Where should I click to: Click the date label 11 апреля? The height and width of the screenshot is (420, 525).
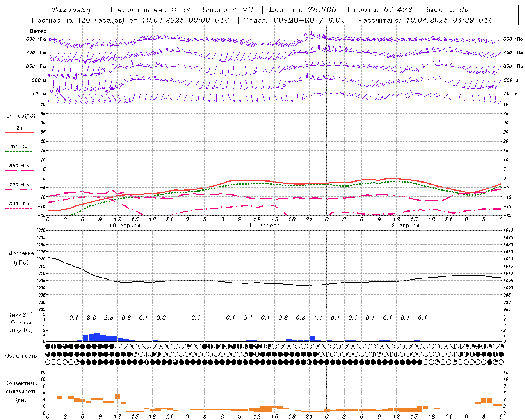pos(264,226)
